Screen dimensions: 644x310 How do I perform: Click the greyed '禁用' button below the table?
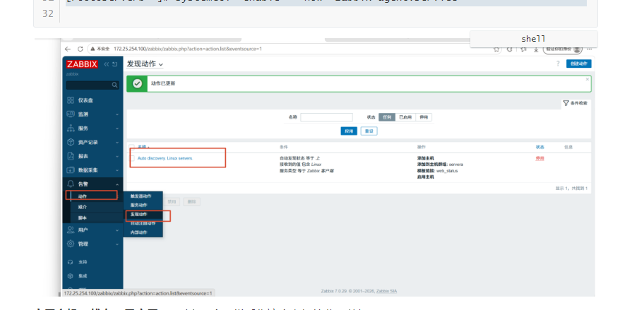click(172, 201)
